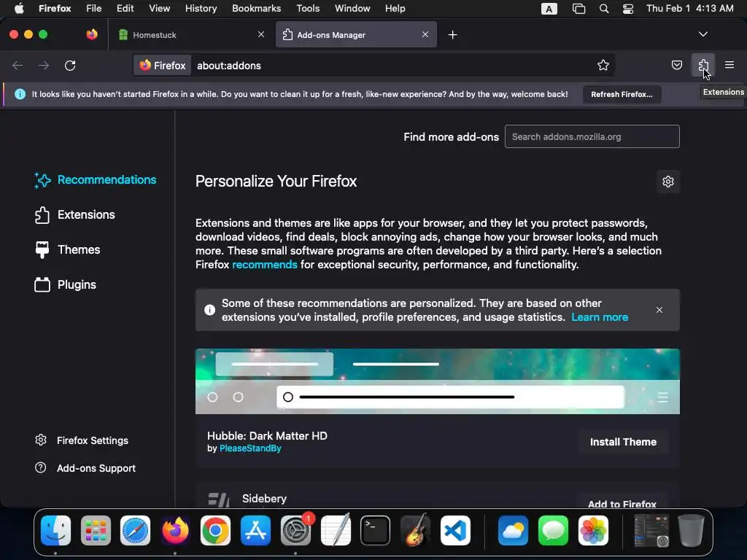Reload the current page
Viewport: 747px width, 560px height.
pos(70,65)
